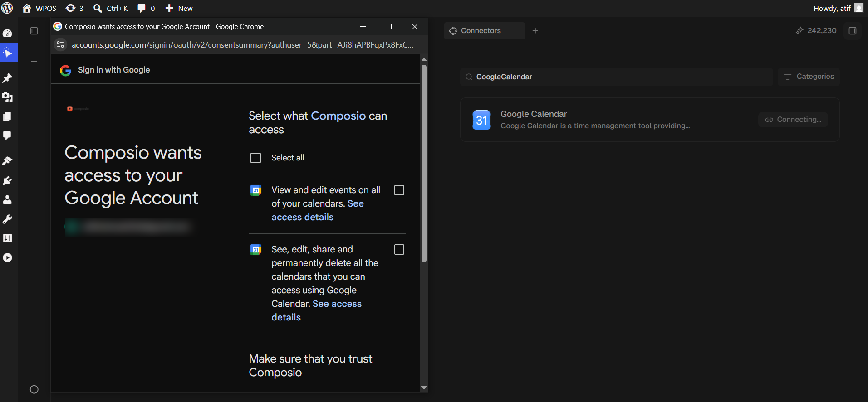868x402 pixels.
Task: Open the comments counter in admin bar
Action: click(x=146, y=8)
